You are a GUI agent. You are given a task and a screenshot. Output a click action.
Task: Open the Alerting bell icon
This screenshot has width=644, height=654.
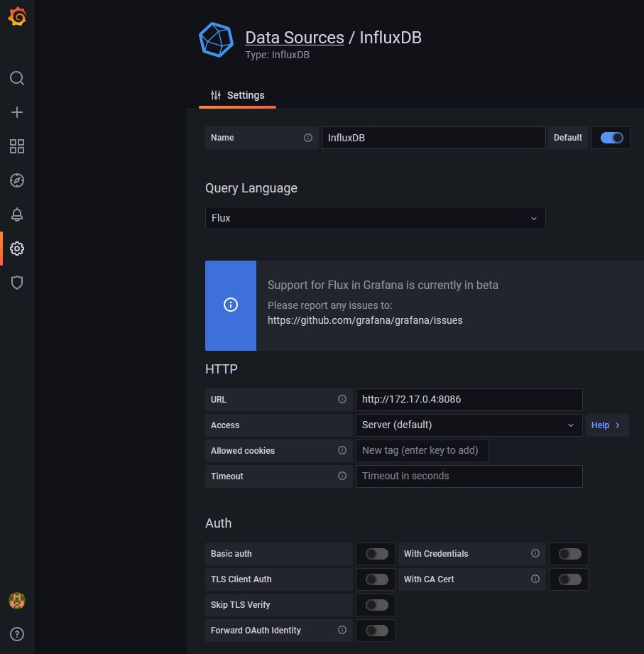tap(16, 214)
